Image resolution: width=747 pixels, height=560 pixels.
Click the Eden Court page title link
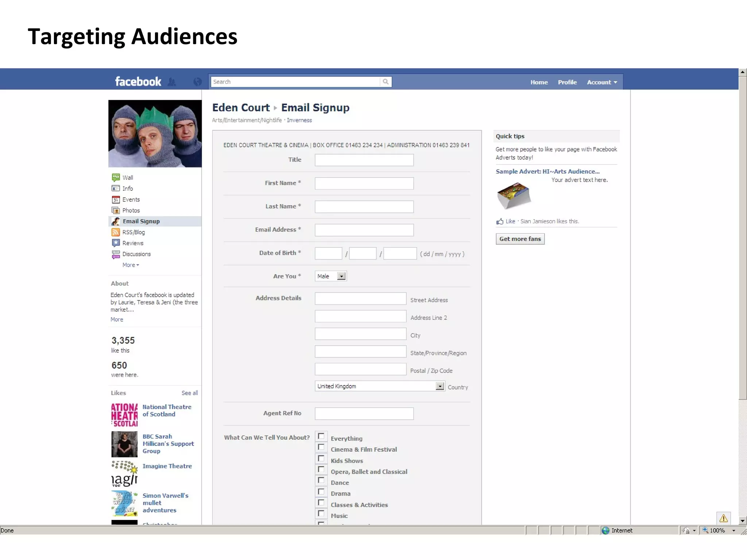pyautogui.click(x=241, y=108)
